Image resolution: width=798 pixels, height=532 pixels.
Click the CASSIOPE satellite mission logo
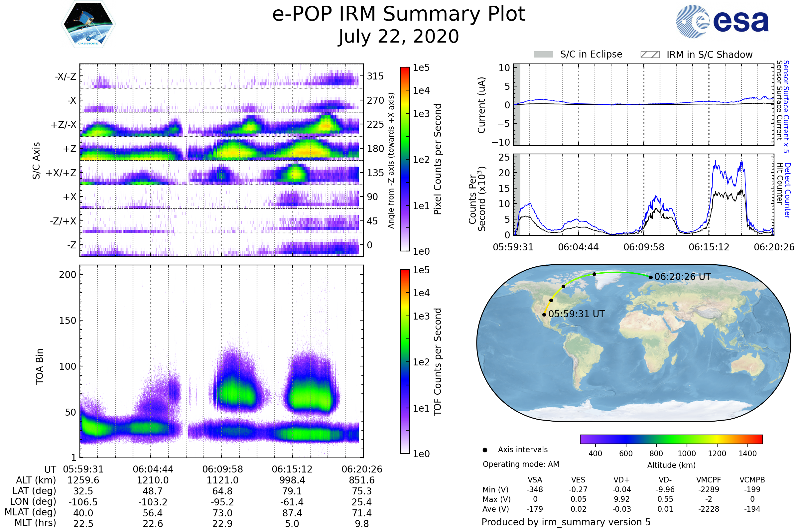coord(88,24)
